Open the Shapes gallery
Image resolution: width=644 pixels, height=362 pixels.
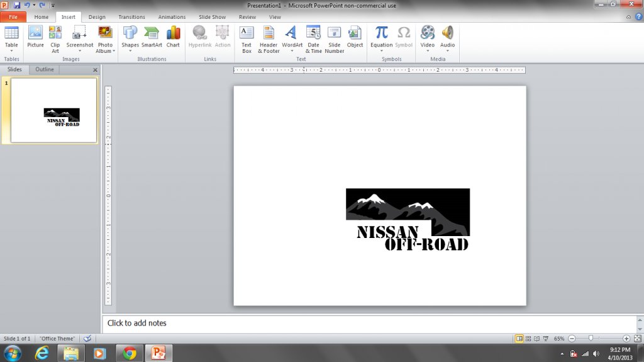point(130,39)
